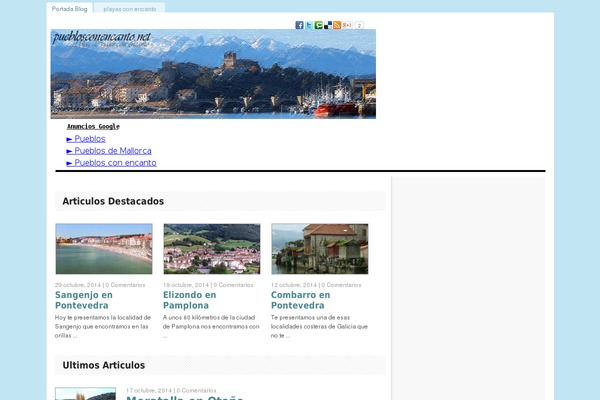Click the Ultimos Articulos heading

click(x=104, y=365)
